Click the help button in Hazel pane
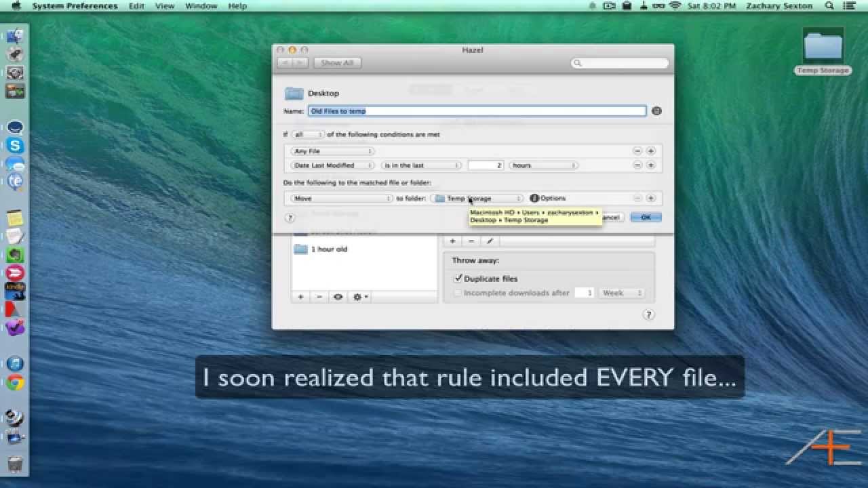 pos(648,314)
